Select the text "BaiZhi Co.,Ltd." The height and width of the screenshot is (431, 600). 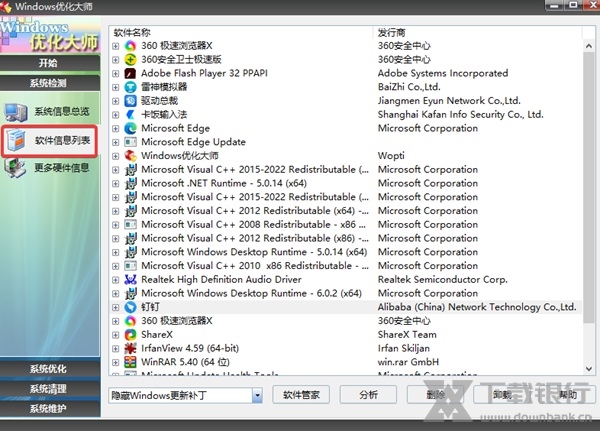click(409, 87)
